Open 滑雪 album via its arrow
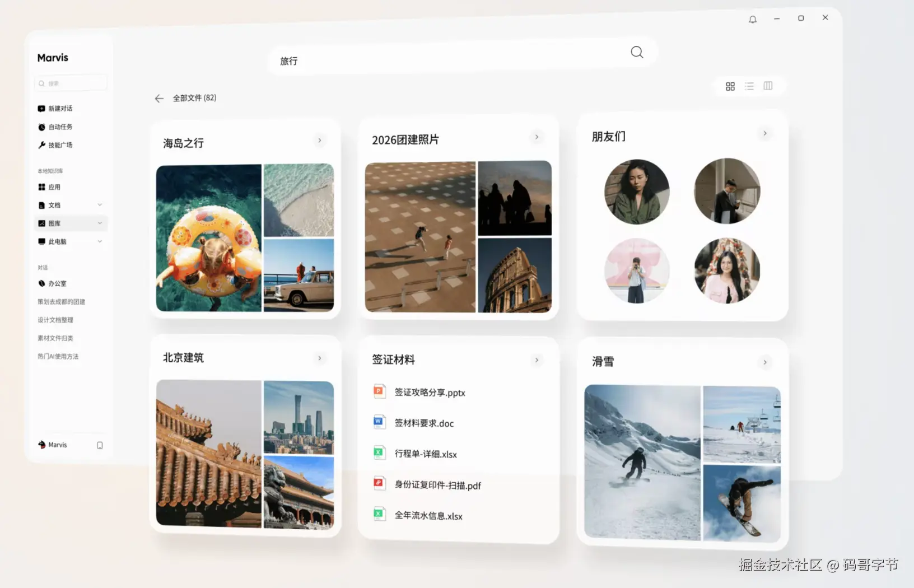914x588 pixels. pos(765,362)
